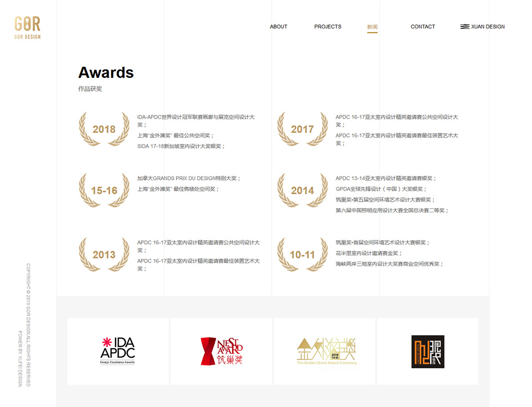
Task: Open the ABOUT menu item
Action: click(x=278, y=26)
